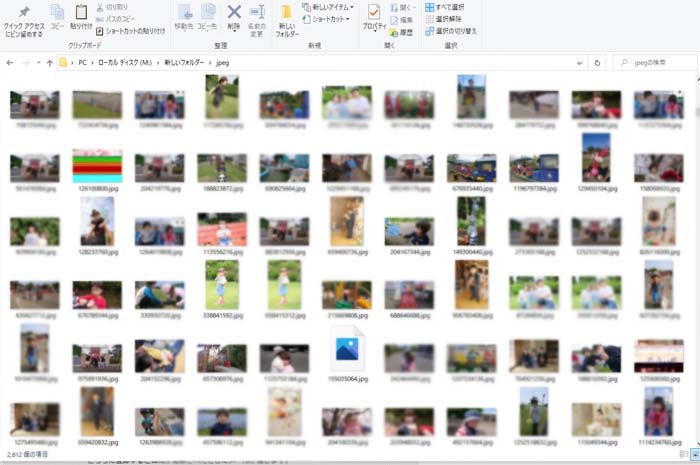Click the jpegの検索 search box
700x465 pixels.
click(655, 63)
